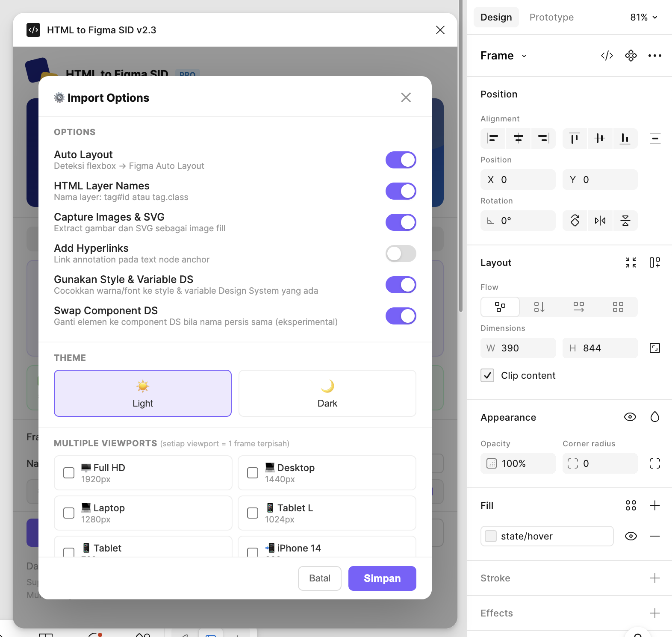Toggle the constrain proportions icon

(x=655, y=348)
